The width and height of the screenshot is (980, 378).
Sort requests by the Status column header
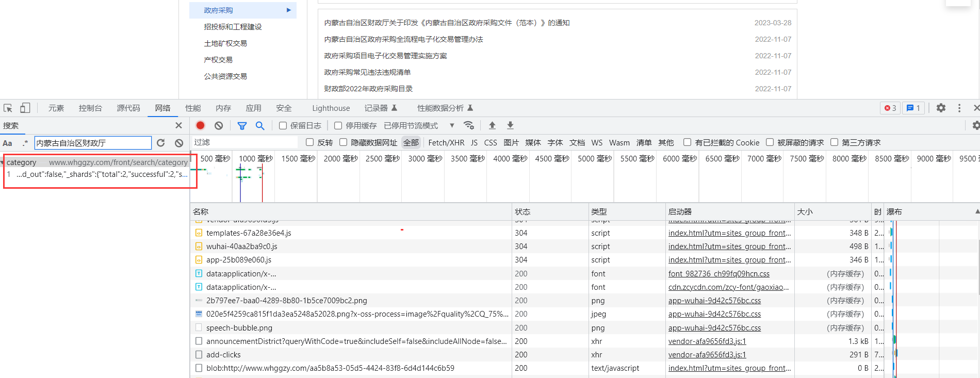pyautogui.click(x=550, y=212)
